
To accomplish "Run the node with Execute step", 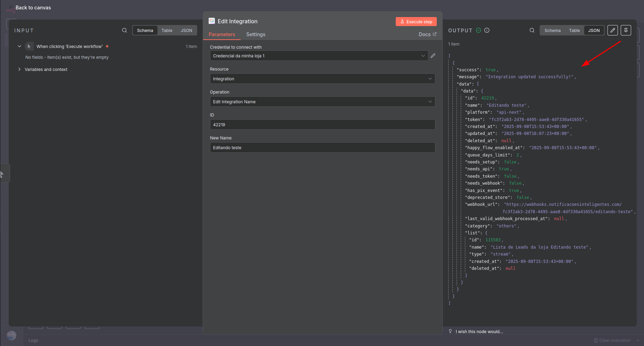I will coord(416,22).
